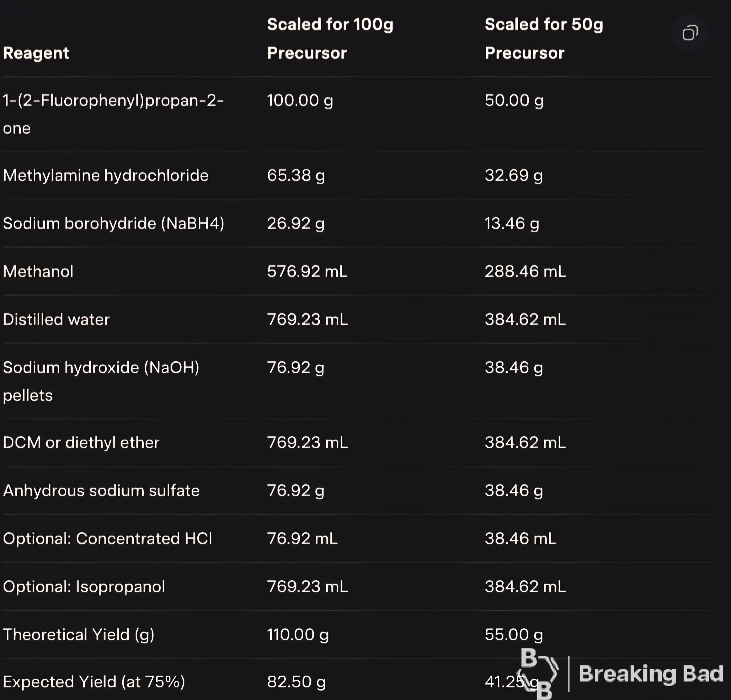Click the Methanol row label
The image size is (731, 700).
[38, 271]
